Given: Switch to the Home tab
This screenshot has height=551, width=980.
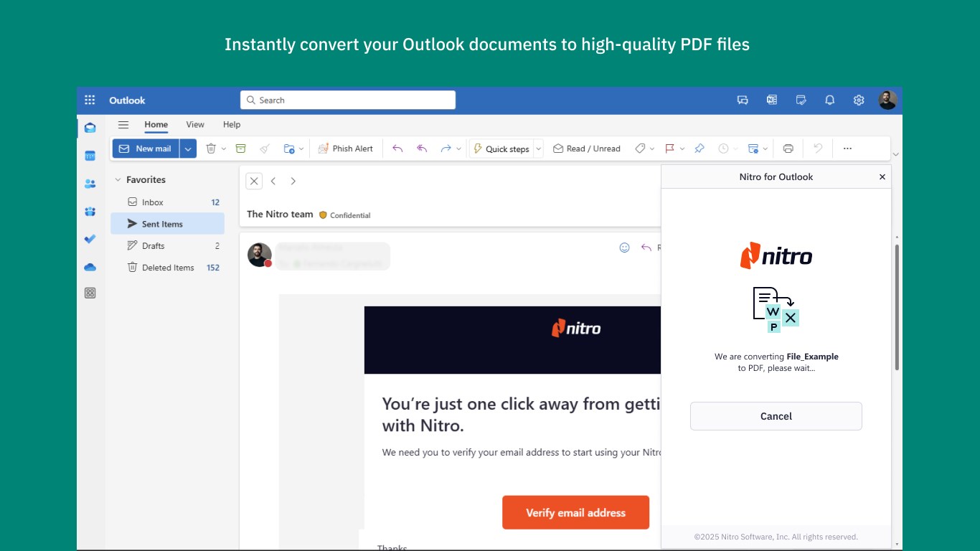Looking at the screenshot, I should (x=156, y=125).
